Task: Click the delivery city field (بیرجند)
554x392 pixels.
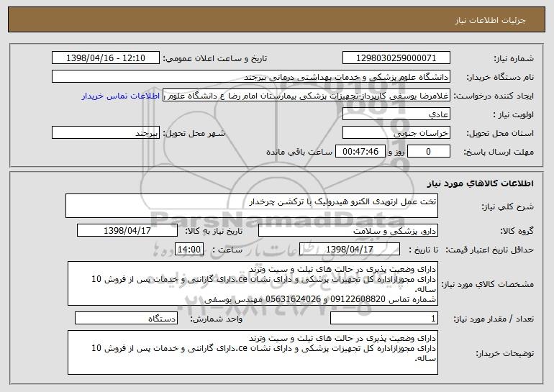Action: point(106,133)
